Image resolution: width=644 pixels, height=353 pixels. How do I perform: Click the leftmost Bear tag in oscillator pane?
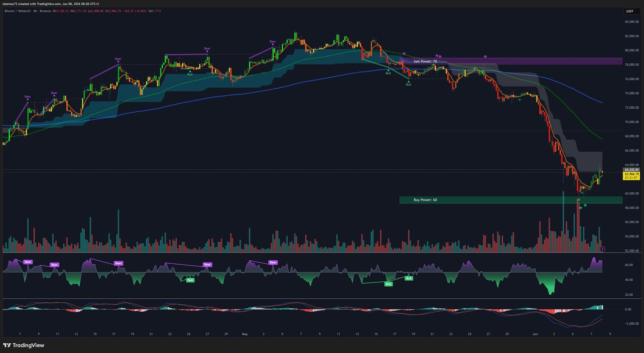(x=28, y=262)
